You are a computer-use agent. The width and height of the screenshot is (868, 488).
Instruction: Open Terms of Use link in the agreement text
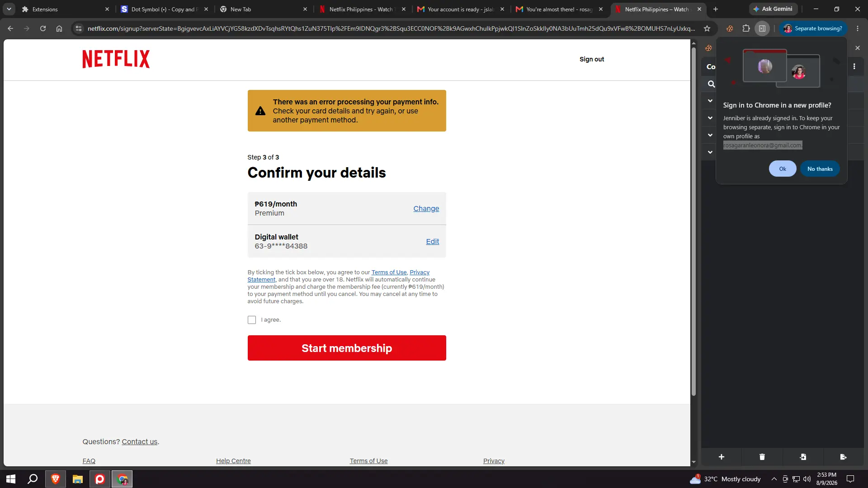[389, 272]
